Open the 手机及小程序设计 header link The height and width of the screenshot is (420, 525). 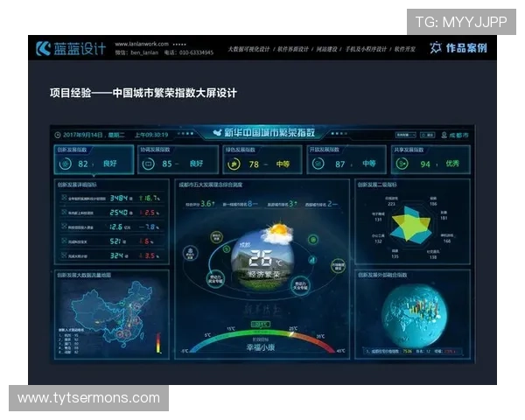pos(366,49)
